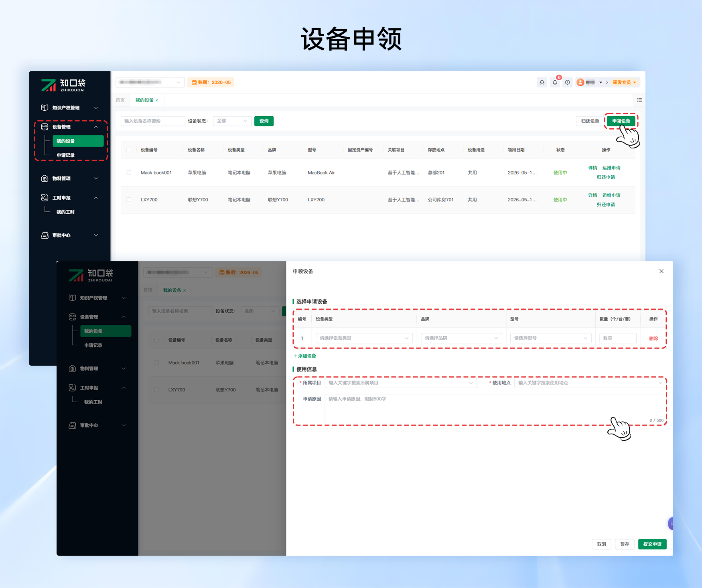The image size is (702, 588).
Task: Open the 研发专员 role dropdown
Action: tap(624, 82)
